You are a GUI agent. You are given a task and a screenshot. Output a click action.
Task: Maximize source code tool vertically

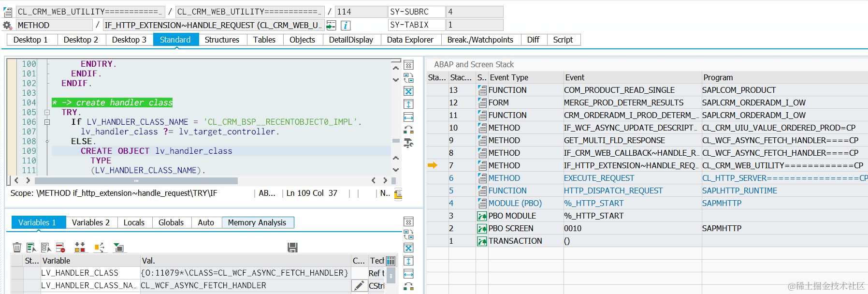click(408, 104)
